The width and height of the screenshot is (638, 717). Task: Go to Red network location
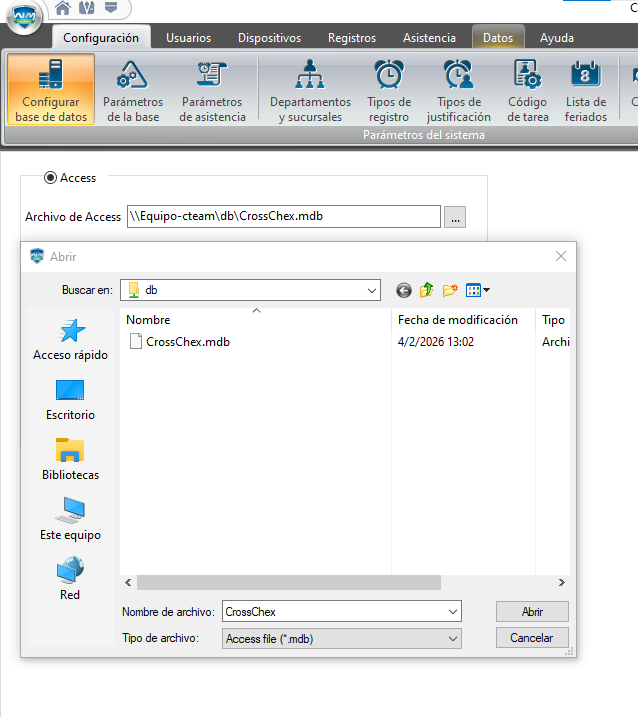pos(70,579)
